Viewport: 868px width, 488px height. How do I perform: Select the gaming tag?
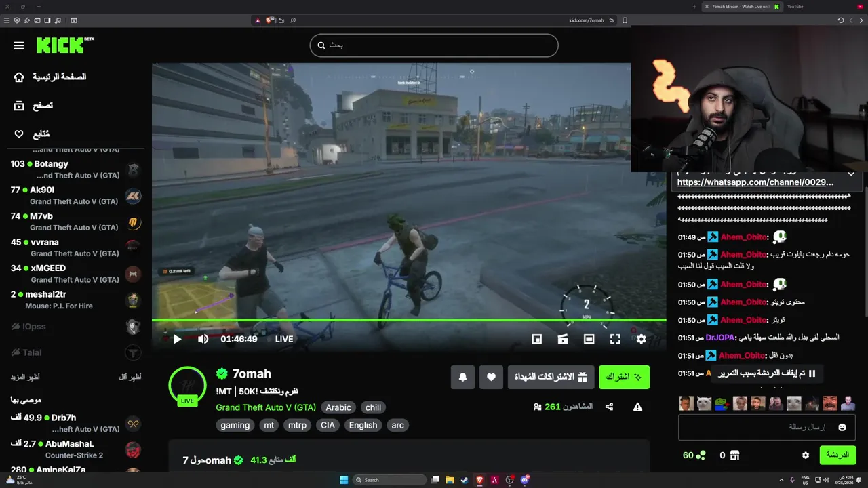point(235,425)
